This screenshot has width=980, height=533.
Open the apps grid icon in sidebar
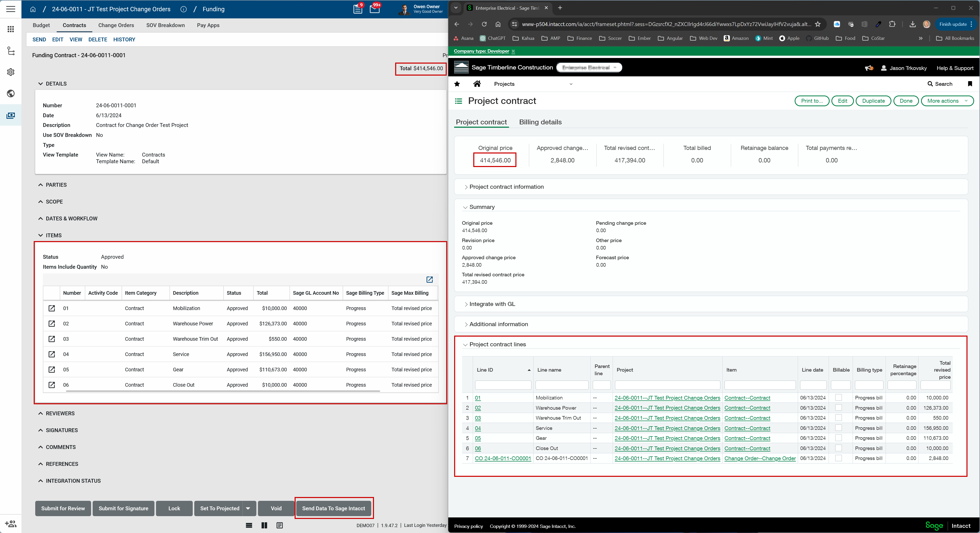point(11,29)
